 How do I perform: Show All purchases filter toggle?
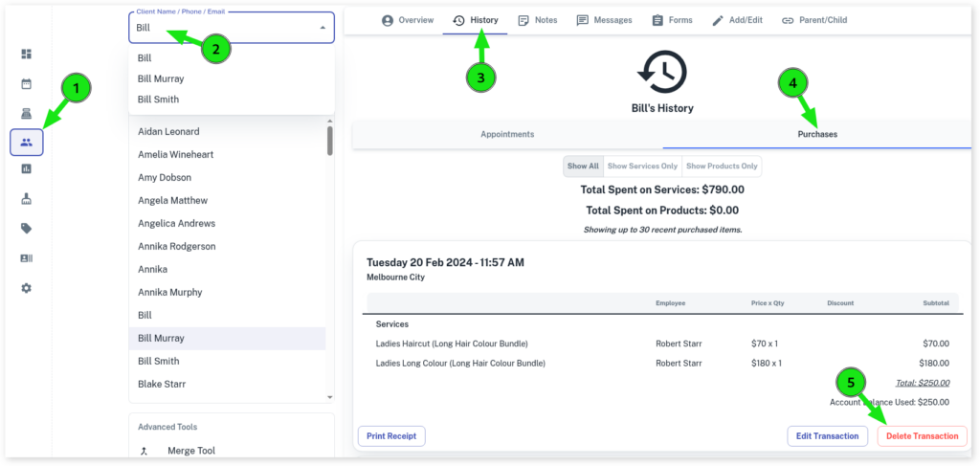[x=582, y=166]
